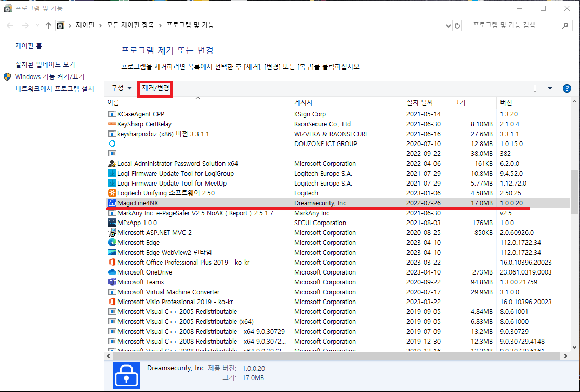Click the MFxApp 1.0.0 icon
The height and width of the screenshot is (392, 580).
click(x=112, y=223)
